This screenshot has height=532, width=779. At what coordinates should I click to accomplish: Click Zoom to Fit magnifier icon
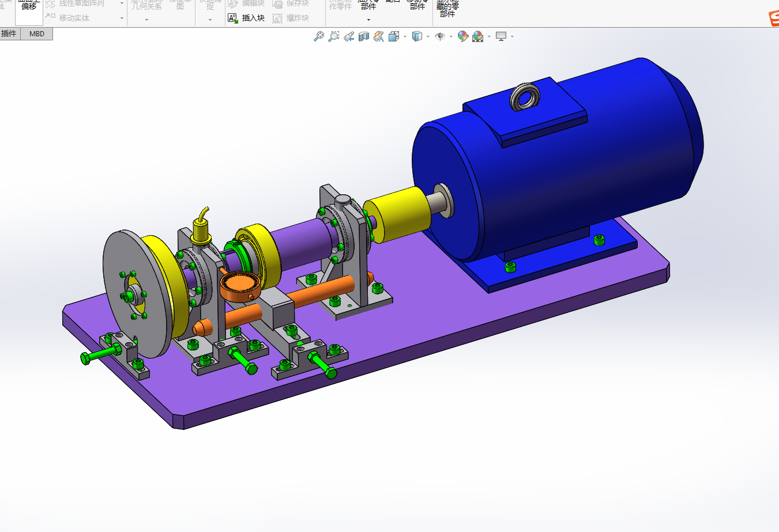[x=318, y=36]
